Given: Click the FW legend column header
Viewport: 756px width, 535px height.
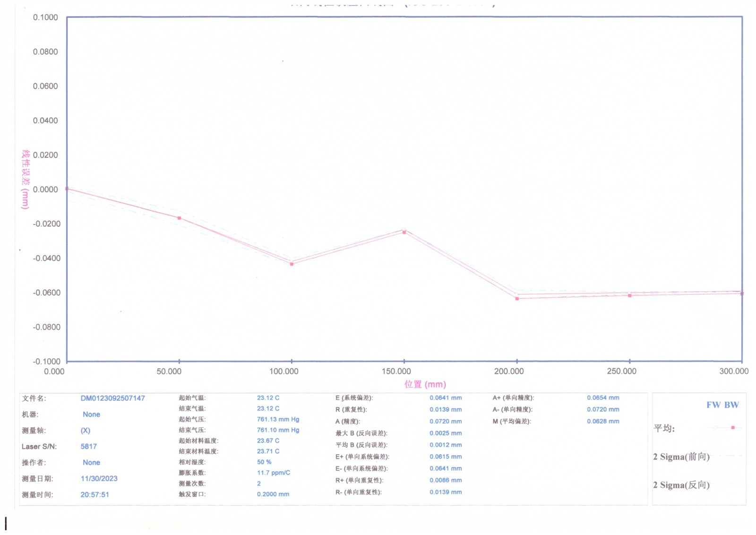Looking at the screenshot, I should tap(713, 405).
